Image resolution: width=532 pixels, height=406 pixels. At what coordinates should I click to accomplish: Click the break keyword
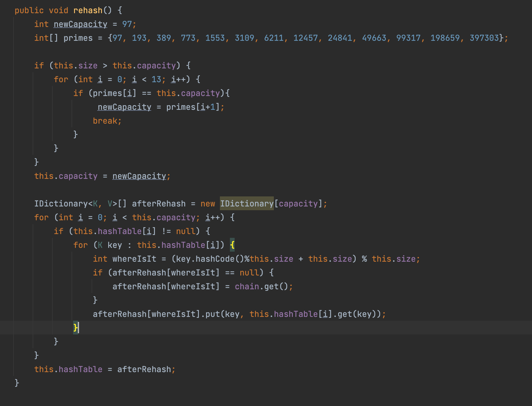tap(105, 121)
